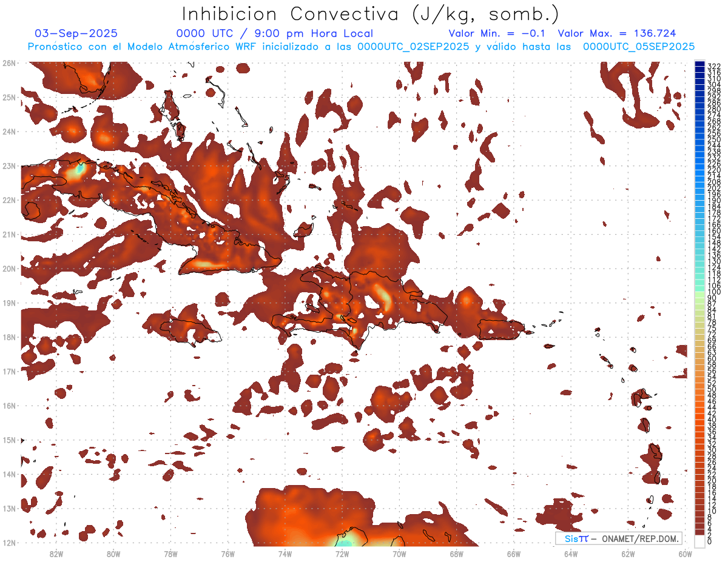Image resolution: width=728 pixels, height=562 pixels.
Task: Click the '74W' longitude label
Action: [285, 554]
